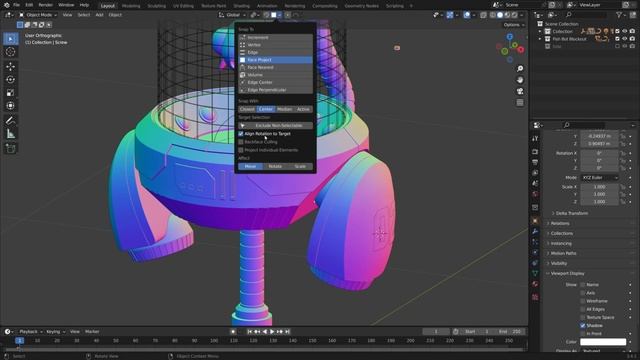Open the File menu
This screenshot has width=640, height=360.
(16, 5)
